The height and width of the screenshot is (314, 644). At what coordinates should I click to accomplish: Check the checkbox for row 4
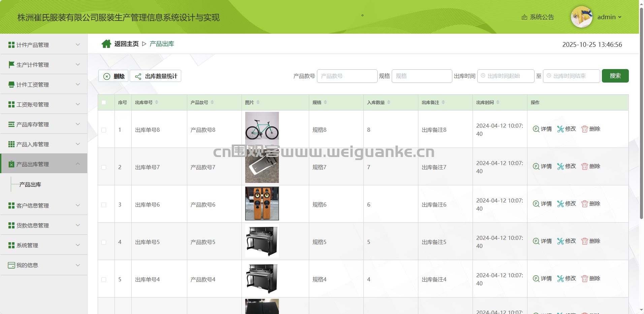[x=104, y=242]
